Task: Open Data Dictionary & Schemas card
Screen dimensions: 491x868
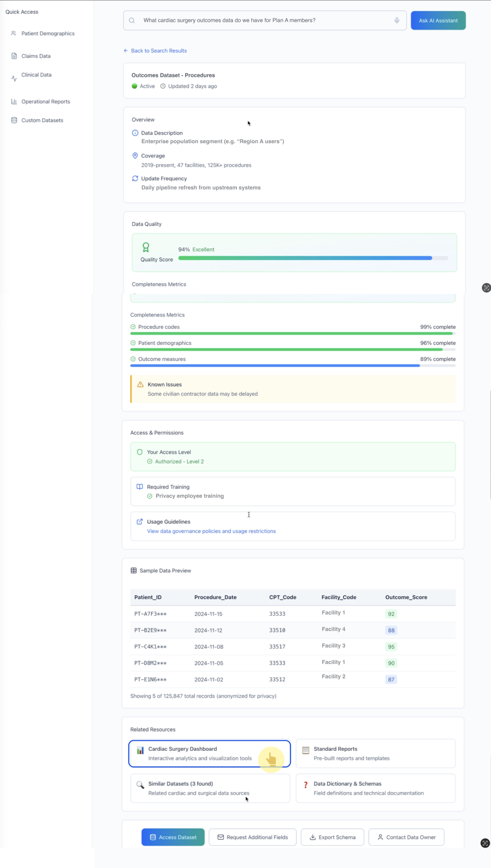Action: coord(375,788)
